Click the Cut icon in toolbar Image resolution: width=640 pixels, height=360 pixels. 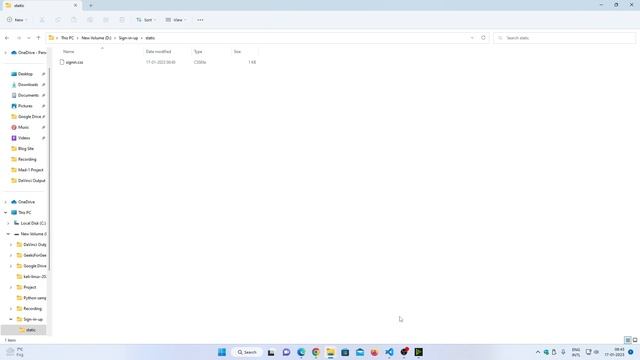coord(42,20)
